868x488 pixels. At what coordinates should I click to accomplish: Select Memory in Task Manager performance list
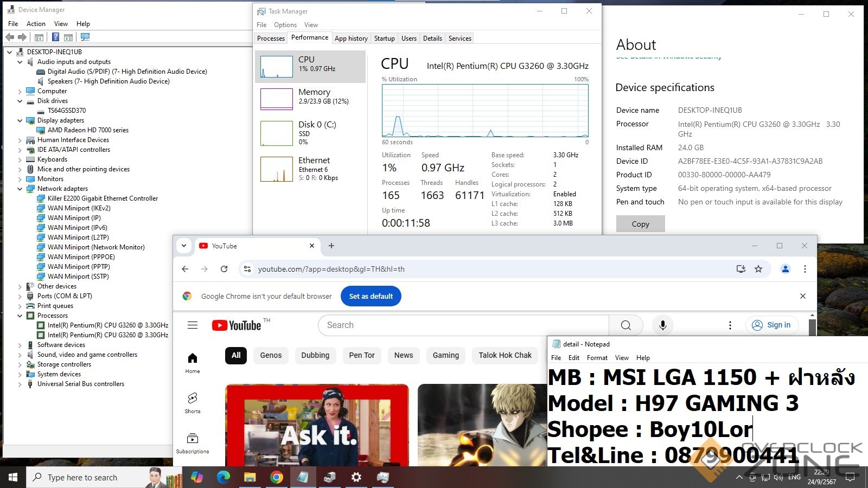(x=310, y=99)
